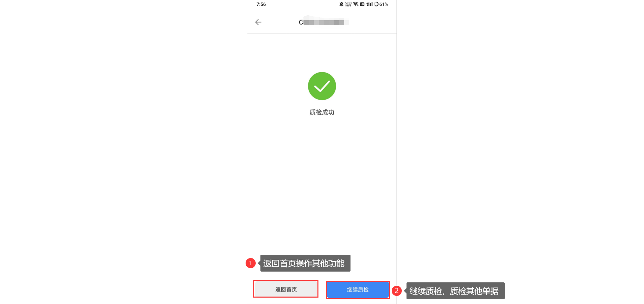Tap the green success checkmark icon
The height and width of the screenshot is (304, 644).
[322, 86]
